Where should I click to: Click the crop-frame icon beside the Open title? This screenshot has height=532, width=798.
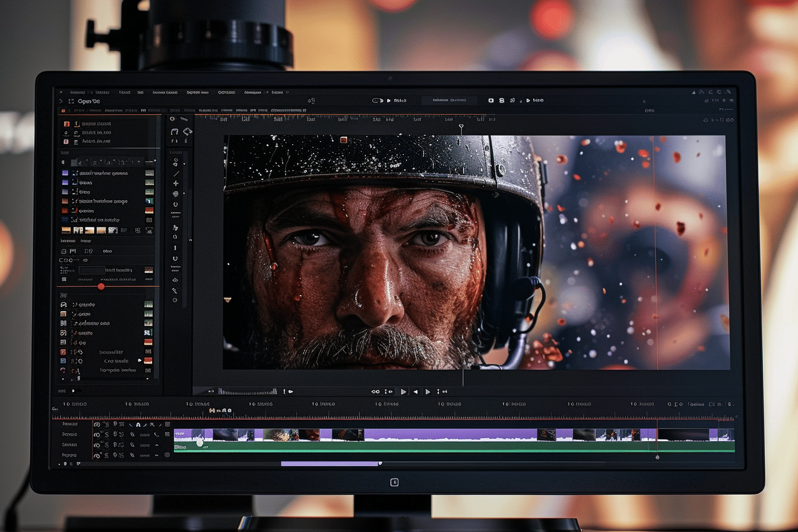[71, 101]
